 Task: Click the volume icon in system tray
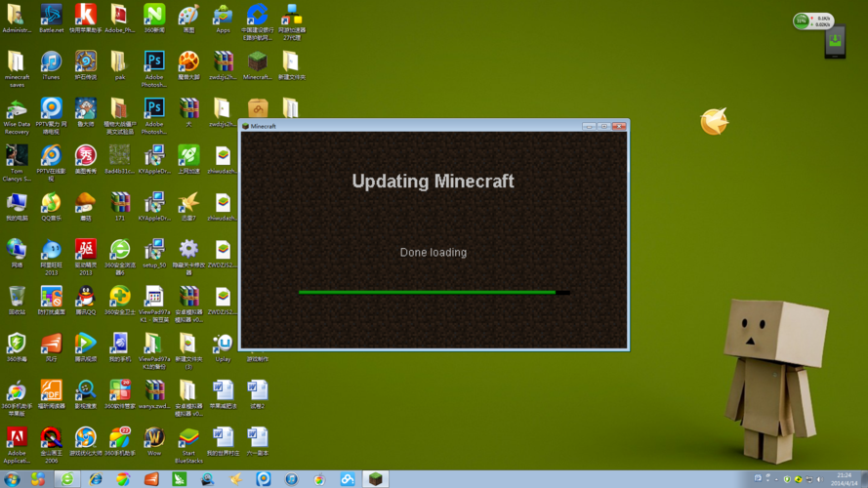(x=820, y=479)
